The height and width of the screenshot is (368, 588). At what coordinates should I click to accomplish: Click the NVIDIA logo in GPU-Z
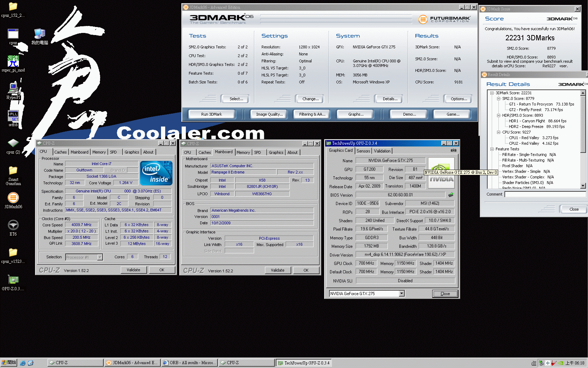(441, 173)
